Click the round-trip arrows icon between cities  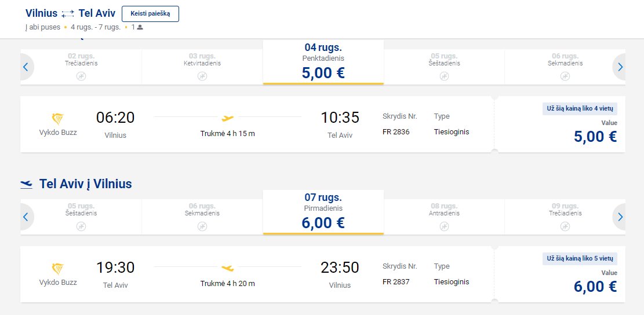pyautogui.click(x=68, y=13)
